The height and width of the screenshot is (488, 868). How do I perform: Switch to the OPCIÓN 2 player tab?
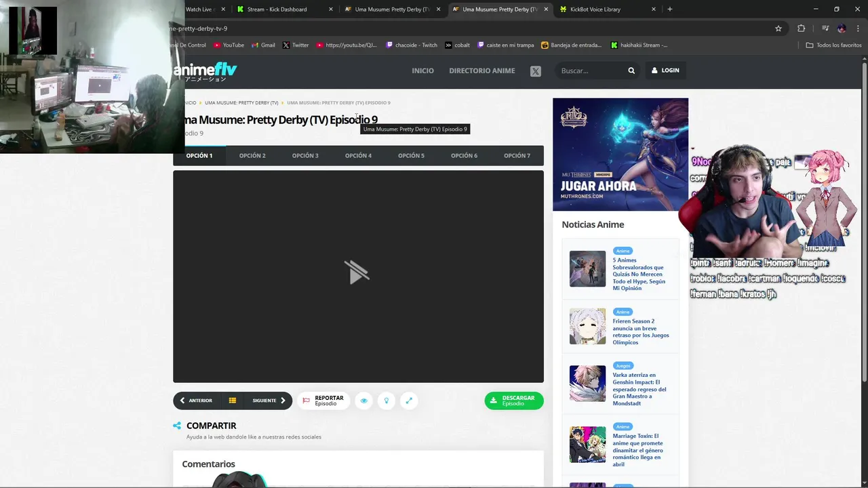click(x=252, y=156)
